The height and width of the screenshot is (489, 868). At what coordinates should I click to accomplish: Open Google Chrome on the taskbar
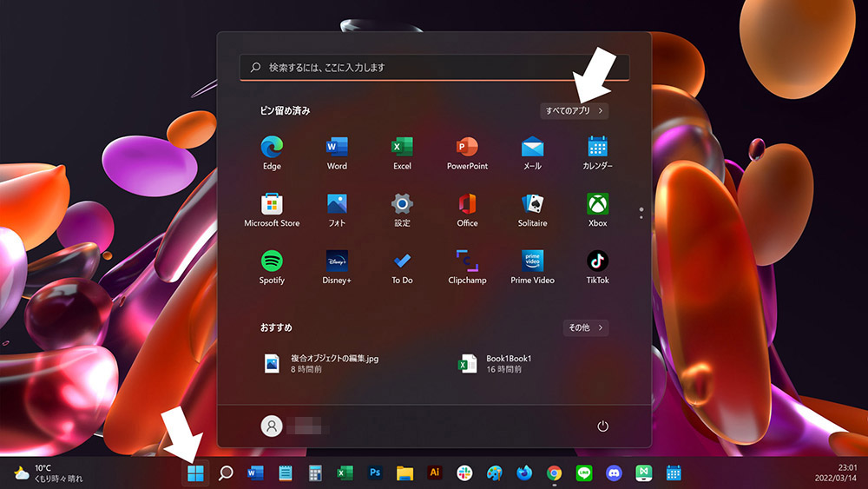click(x=554, y=473)
